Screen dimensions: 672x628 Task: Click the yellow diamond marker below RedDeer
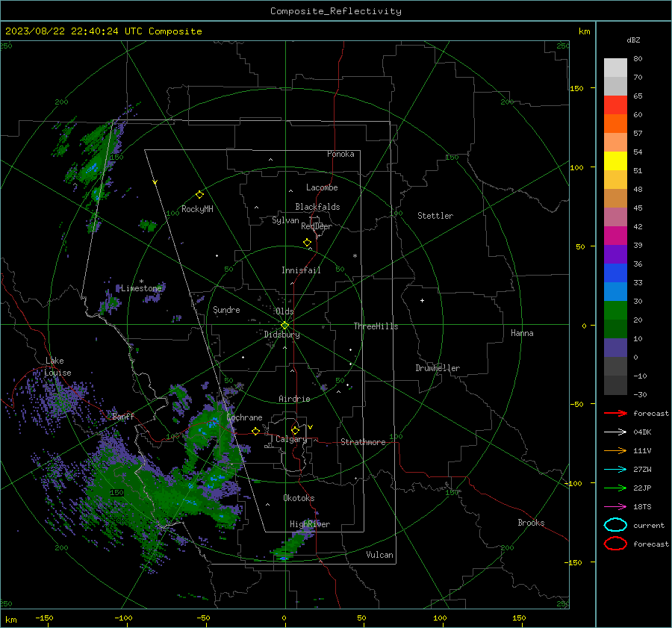point(307,243)
